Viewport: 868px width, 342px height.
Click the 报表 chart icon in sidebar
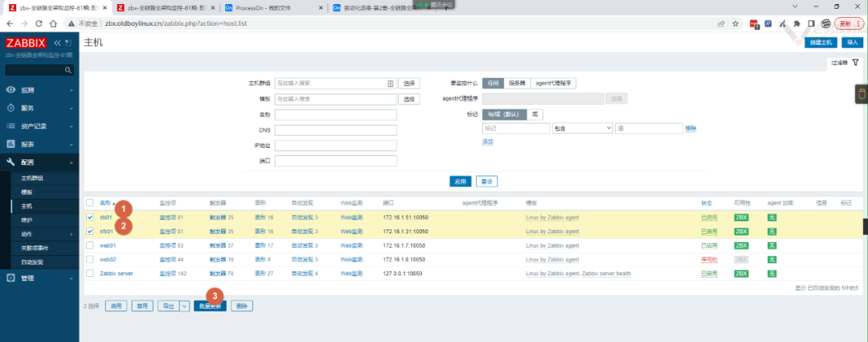click(x=10, y=144)
